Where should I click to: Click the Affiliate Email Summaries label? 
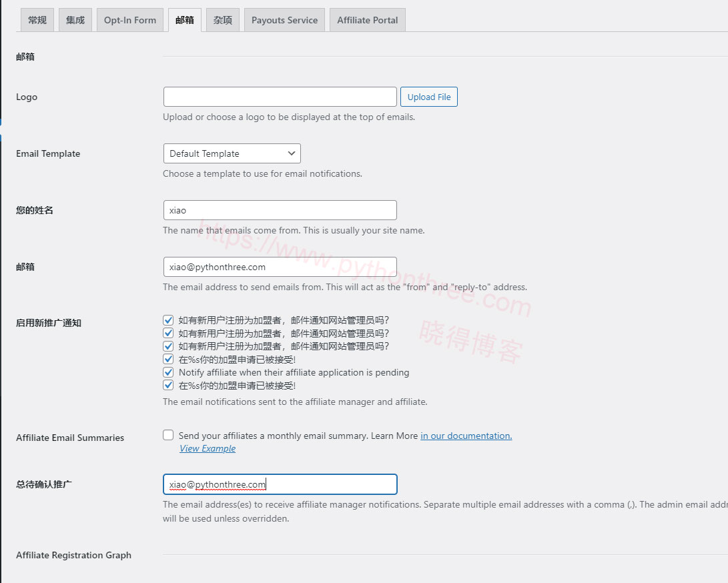click(x=70, y=438)
